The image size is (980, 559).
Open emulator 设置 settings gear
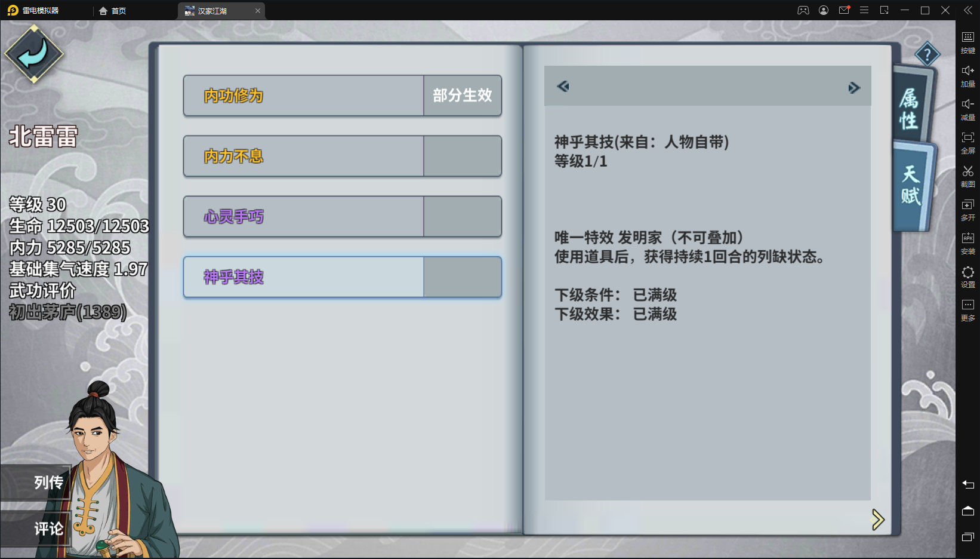968,276
